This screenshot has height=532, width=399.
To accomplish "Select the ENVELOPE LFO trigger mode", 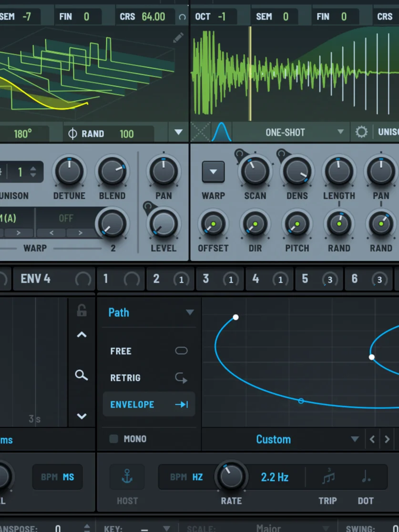I will 149,404.
